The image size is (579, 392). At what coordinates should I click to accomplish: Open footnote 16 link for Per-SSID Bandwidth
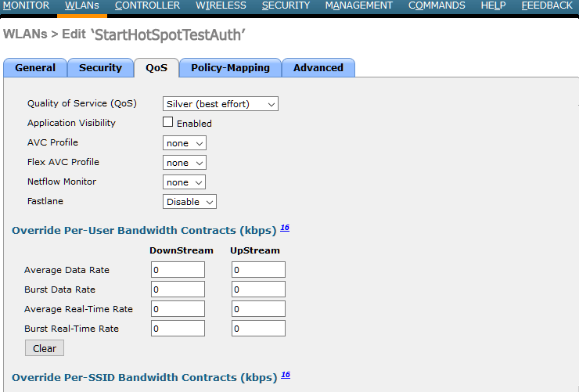pos(285,376)
